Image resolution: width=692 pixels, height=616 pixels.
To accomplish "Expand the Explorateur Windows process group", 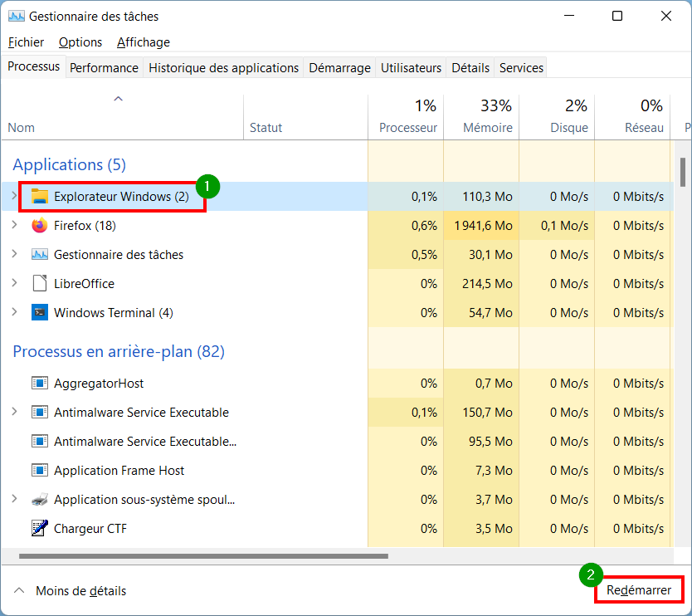I will (x=14, y=196).
